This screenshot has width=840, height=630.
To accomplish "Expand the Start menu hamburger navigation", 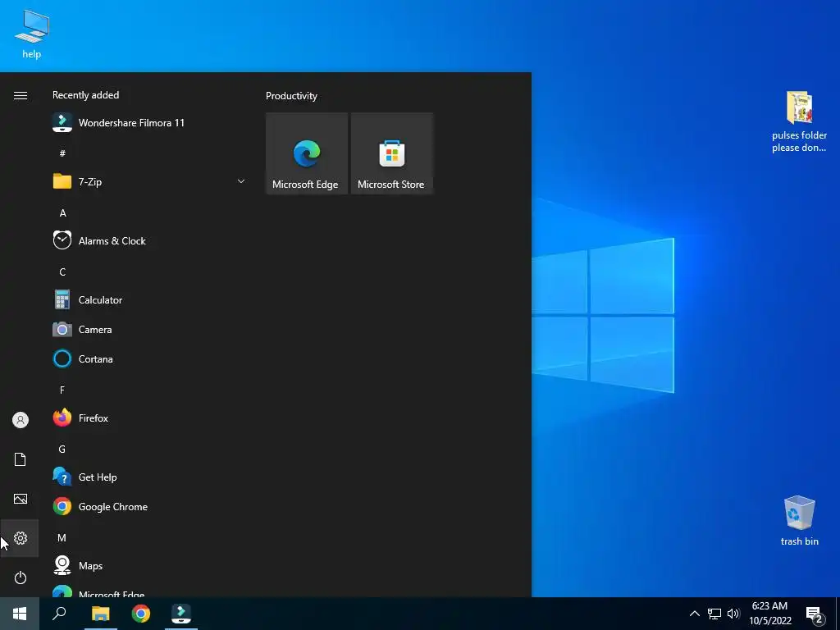I will pos(21,95).
